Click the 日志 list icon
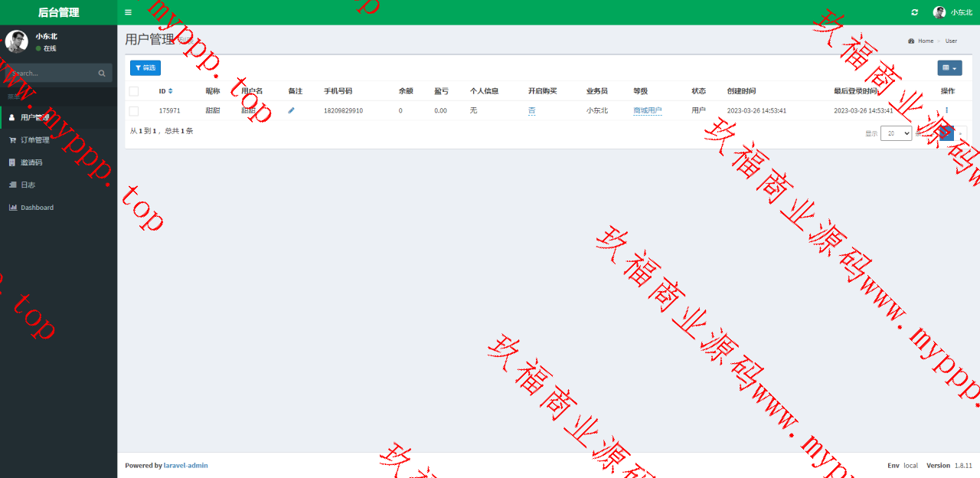Viewport: 980px width, 478px height. click(12, 185)
